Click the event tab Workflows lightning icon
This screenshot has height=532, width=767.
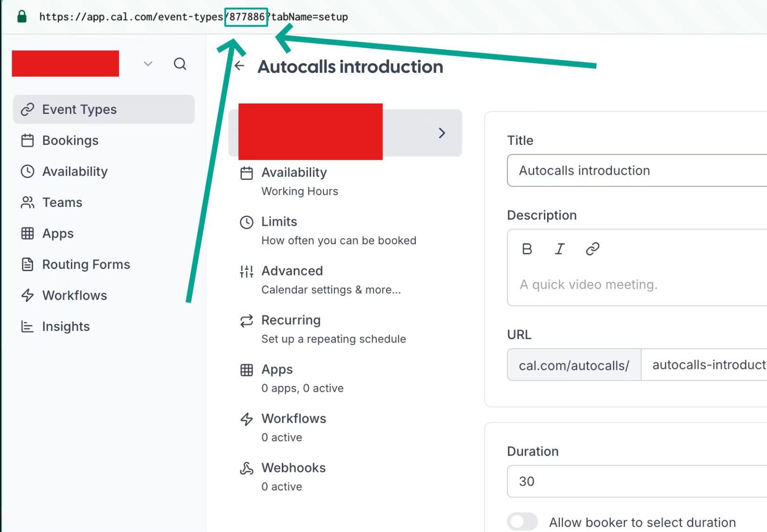pos(246,419)
